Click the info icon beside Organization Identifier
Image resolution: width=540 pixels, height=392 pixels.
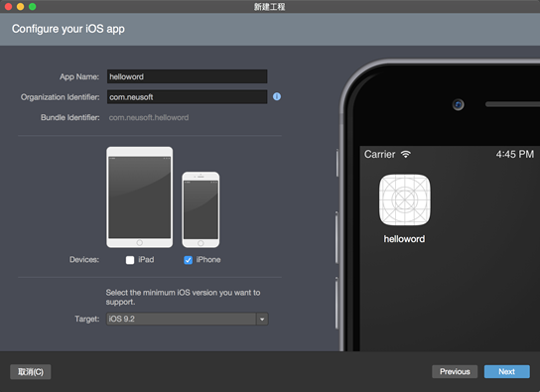tap(277, 96)
